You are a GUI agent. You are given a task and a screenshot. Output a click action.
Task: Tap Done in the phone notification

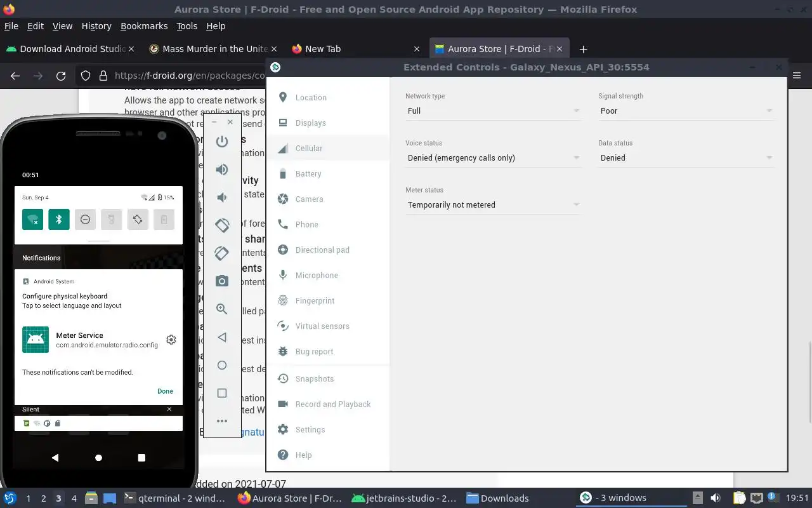point(165,391)
